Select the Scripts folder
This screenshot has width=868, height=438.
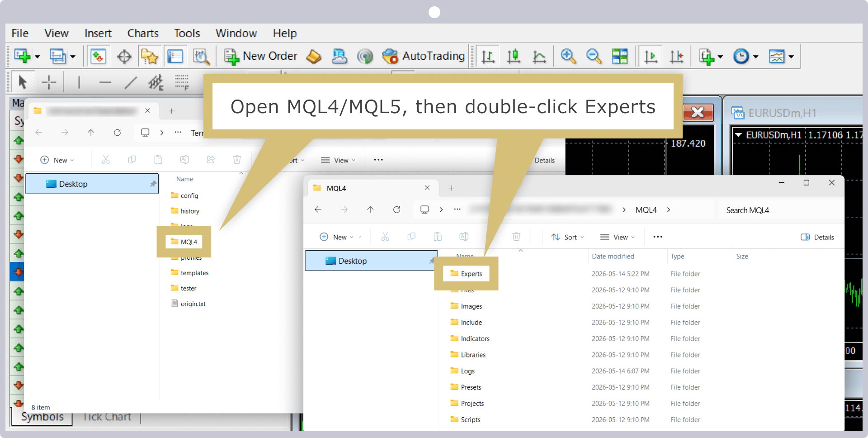coord(465,419)
